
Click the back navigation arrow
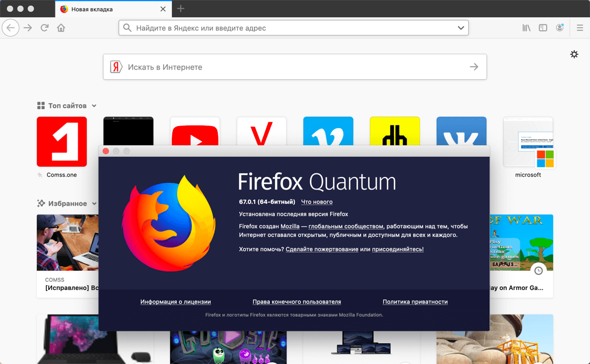[x=10, y=28]
